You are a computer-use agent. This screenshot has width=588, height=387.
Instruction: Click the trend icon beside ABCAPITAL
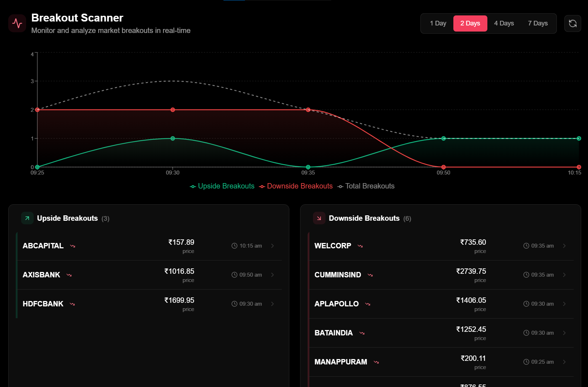click(x=73, y=246)
